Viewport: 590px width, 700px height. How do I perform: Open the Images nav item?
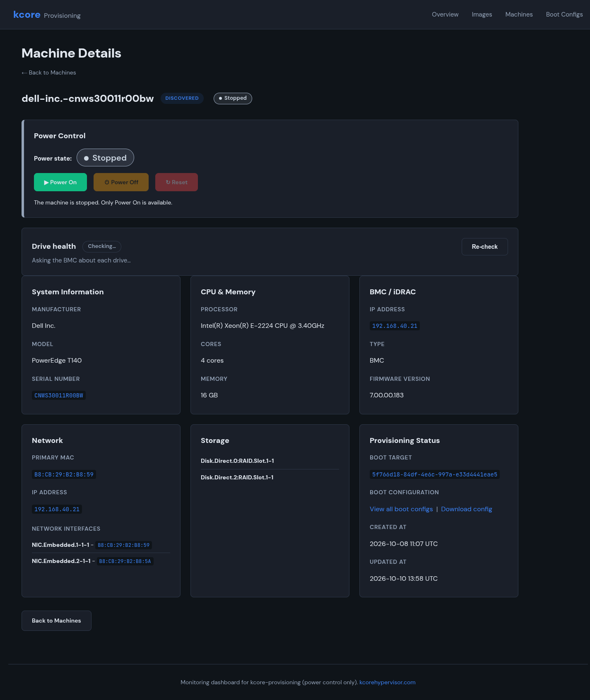pyautogui.click(x=482, y=14)
